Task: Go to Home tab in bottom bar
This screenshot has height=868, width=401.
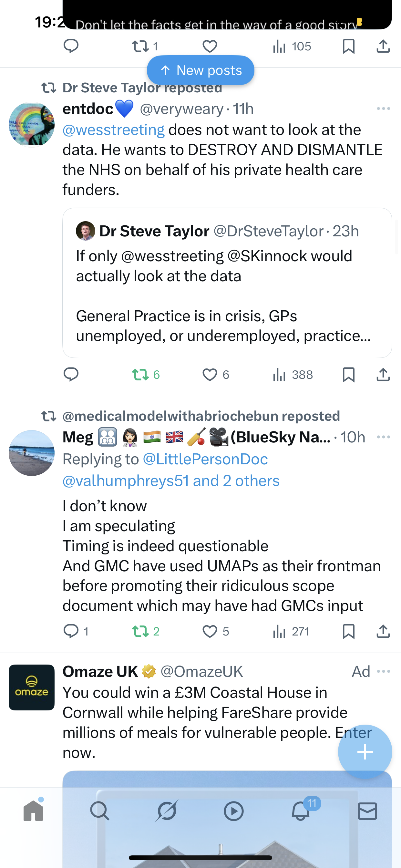Action: [33, 811]
